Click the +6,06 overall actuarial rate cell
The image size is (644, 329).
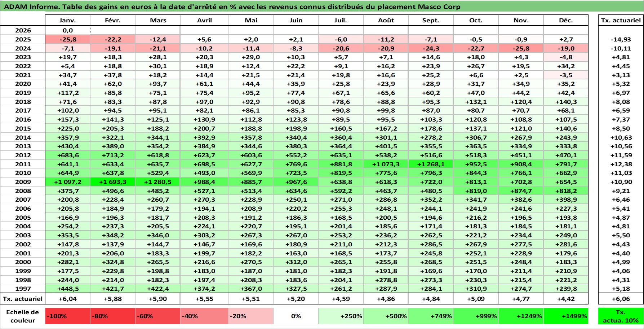point(621,299)
